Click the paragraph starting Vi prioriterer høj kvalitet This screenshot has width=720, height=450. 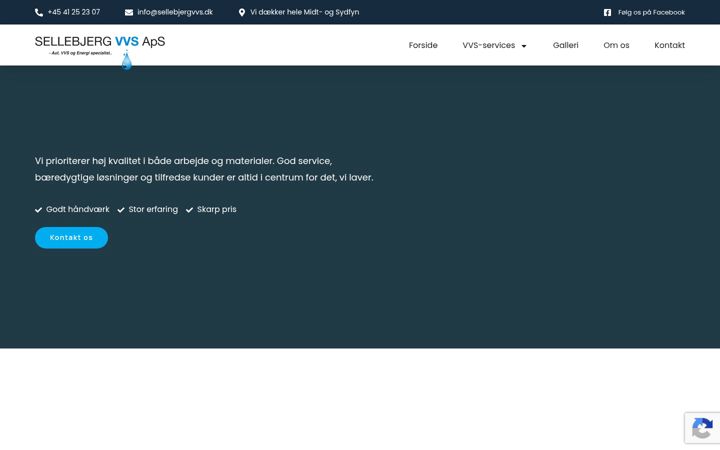click(x=204, y=169)
